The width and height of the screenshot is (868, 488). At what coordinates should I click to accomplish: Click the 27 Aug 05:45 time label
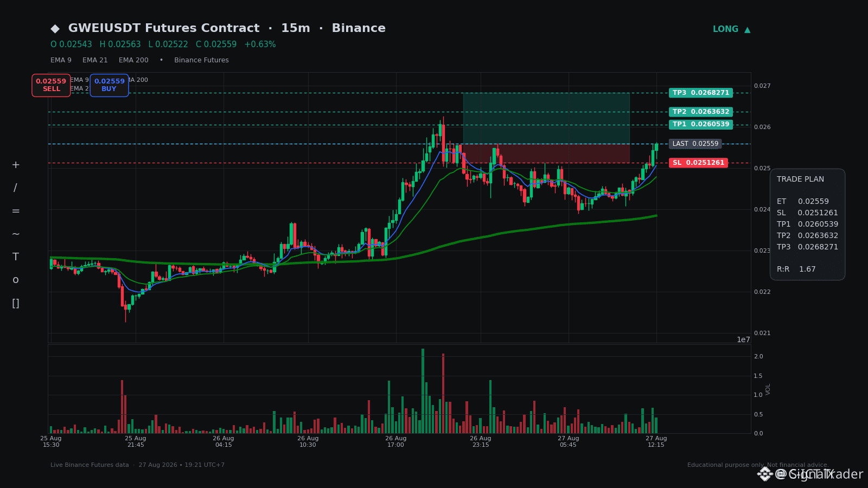[569, 441]
